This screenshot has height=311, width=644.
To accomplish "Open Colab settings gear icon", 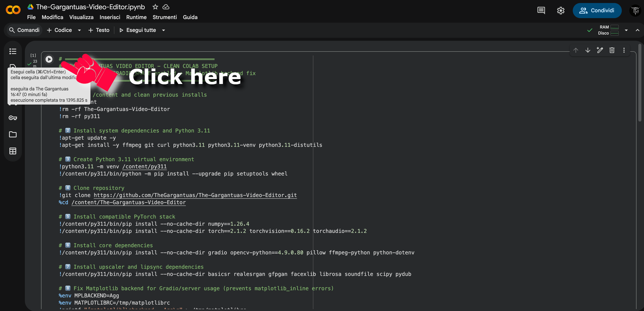I will pyautogui.click(x=561, y=11).
